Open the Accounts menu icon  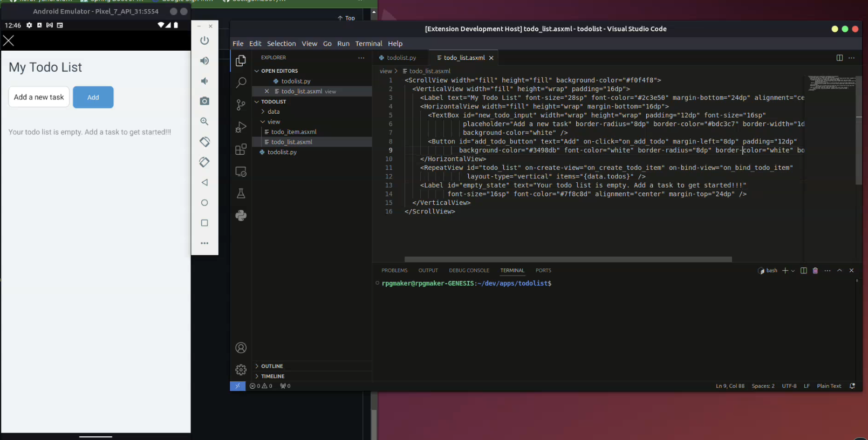point(241,348)
